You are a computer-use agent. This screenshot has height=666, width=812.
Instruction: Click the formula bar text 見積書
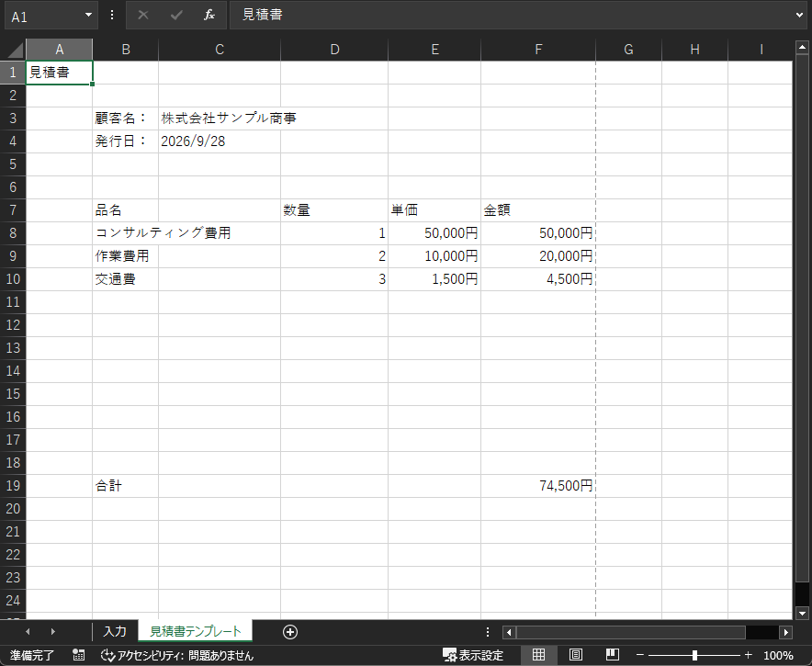pos(263,15)
